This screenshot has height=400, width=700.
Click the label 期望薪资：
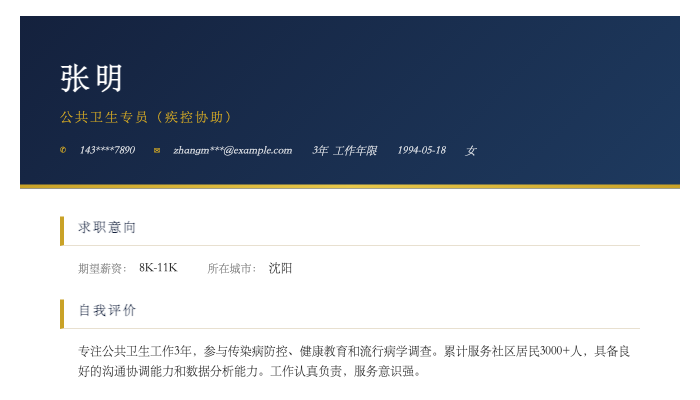[103, 268]
